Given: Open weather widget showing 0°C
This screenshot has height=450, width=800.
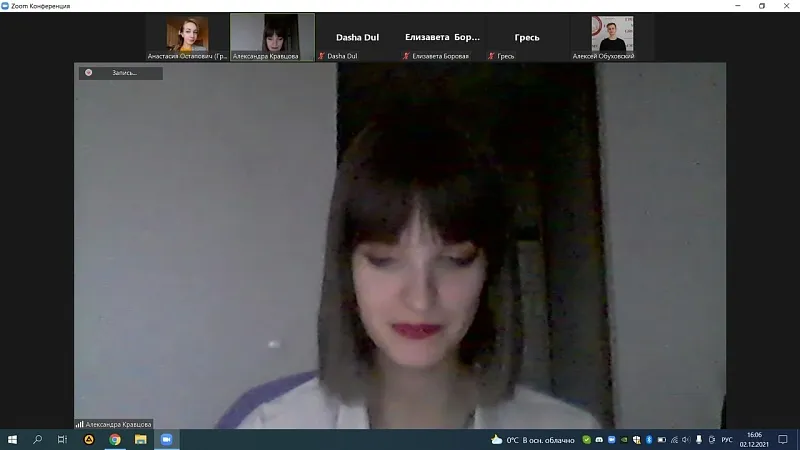Looking at the screenshot, I should click(533, 440).
